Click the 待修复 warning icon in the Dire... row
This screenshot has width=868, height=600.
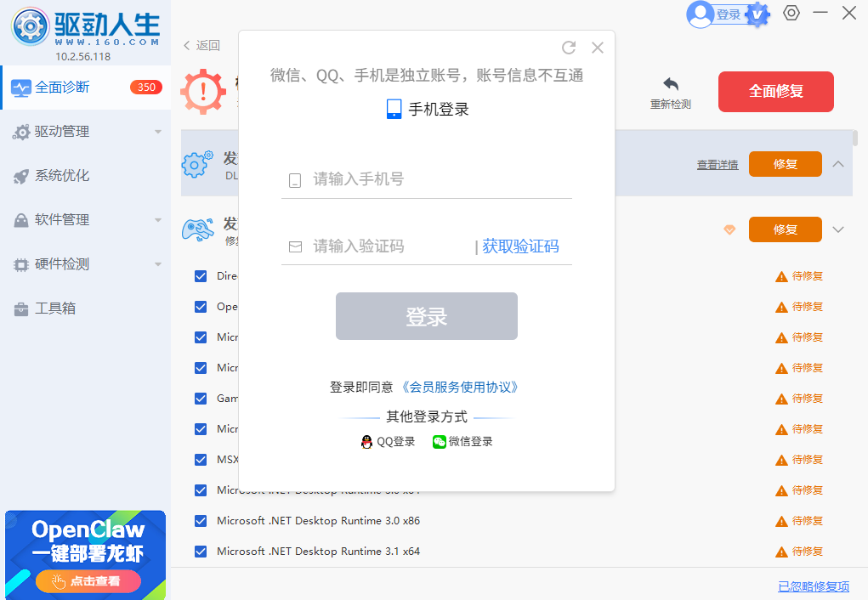781,277
